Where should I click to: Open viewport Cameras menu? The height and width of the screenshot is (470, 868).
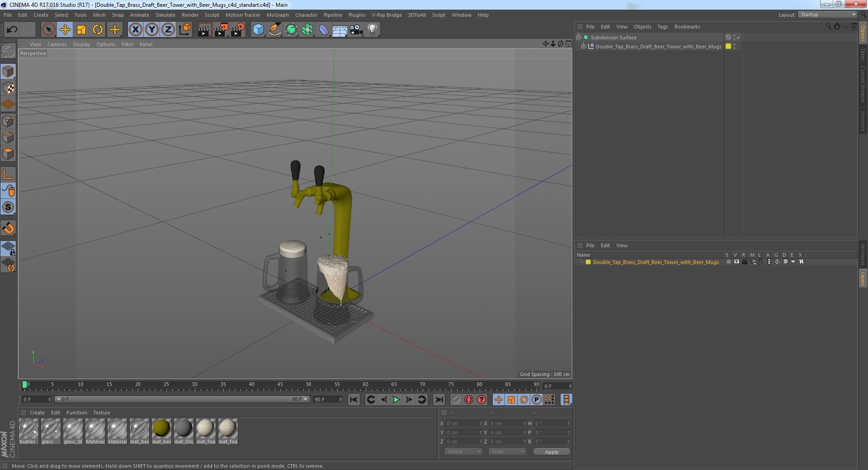pyautogui.click(x=57, y=44)
